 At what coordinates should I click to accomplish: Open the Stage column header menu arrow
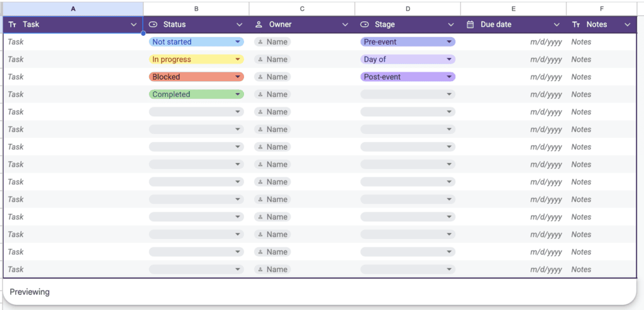[x=451, y=25]
